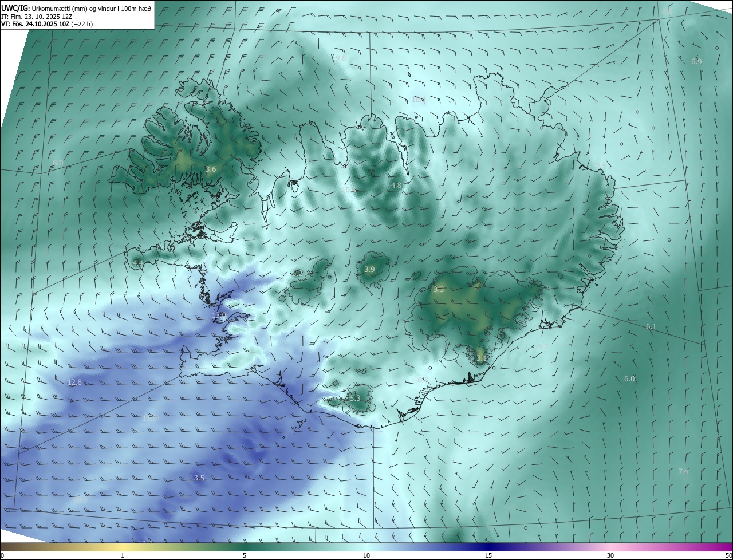Image resolution: width=733 pixels, height=560 pixels.
Task: Click the 4.8 value label in north Iceland
Action: [x=396, y=186]
